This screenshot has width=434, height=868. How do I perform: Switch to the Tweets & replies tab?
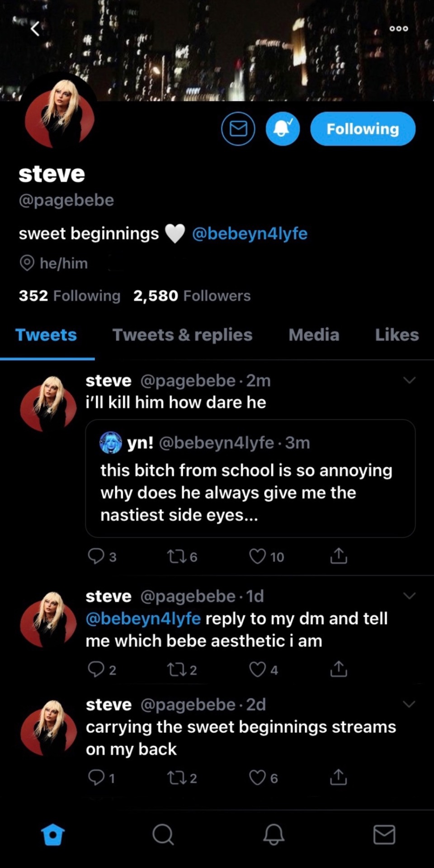(182, 335)
